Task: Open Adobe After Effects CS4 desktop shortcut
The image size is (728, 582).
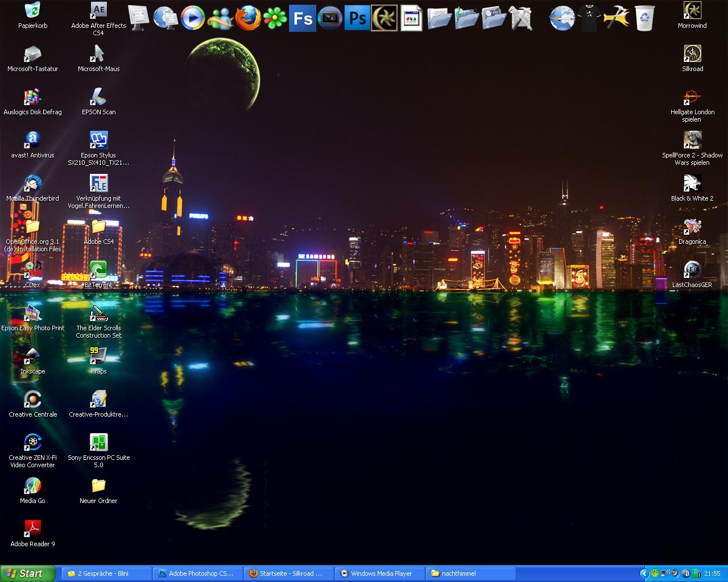Action: tap(98, 11)
